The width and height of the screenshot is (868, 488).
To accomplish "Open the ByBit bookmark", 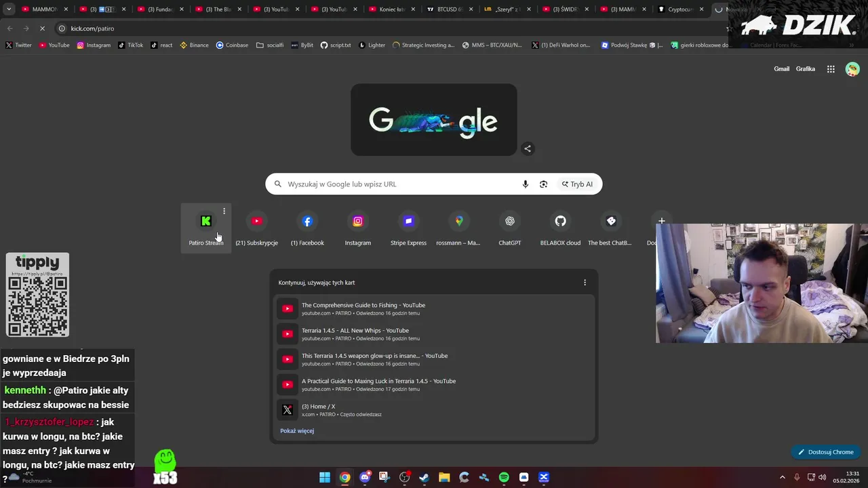I will [x=302, y=45].
